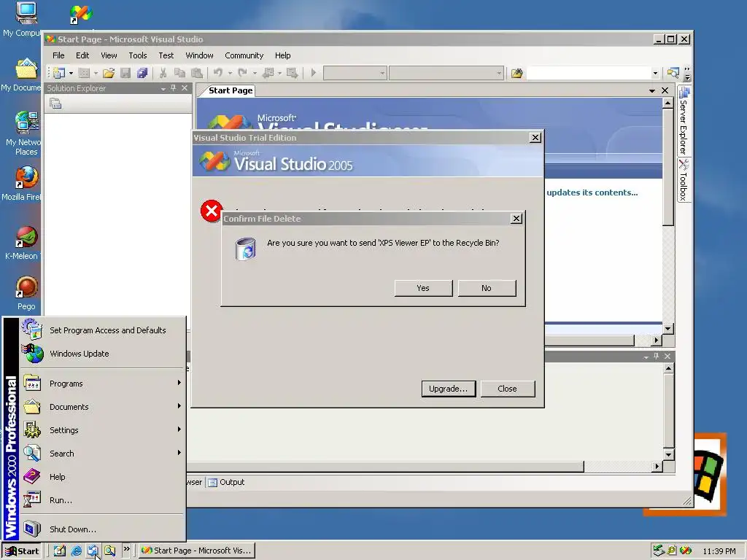
Task: Open the Server Explorer side tab
Action: pyautogui.click(x=684, y=122)
